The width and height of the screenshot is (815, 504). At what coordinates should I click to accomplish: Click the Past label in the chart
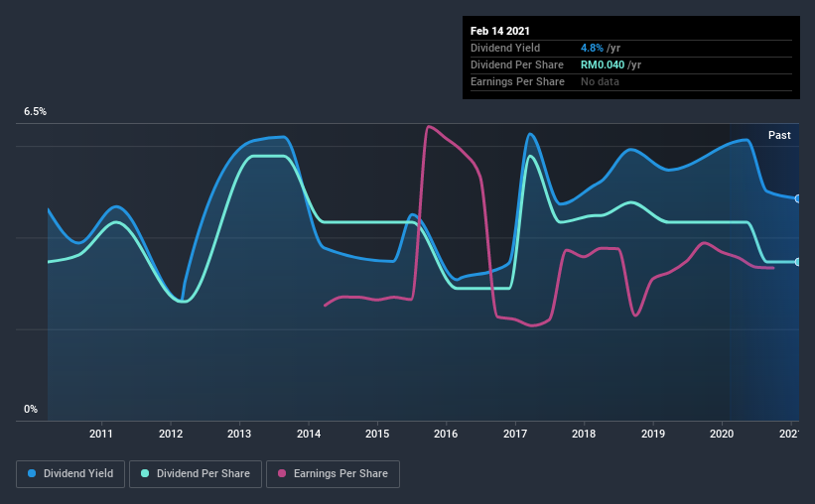coord(779,135)
